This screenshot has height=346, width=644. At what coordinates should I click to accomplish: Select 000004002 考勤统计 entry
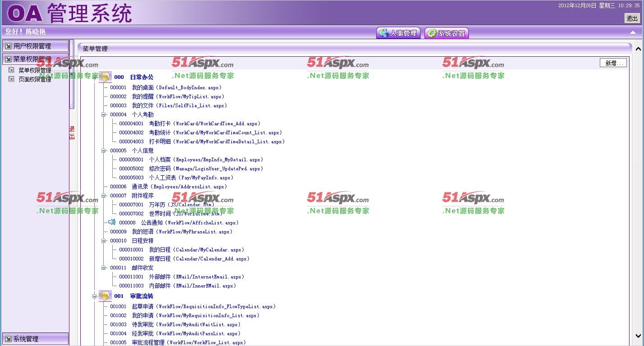pos(201,132)
